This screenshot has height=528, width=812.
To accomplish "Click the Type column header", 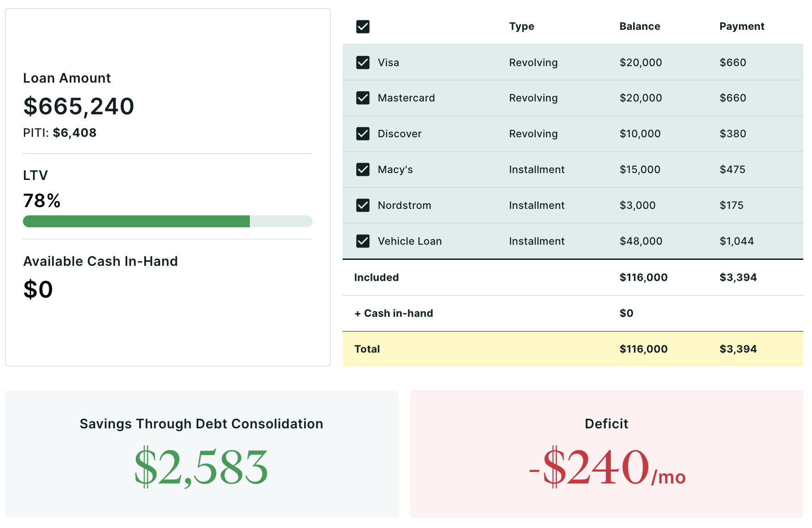I will click(522, 27).
